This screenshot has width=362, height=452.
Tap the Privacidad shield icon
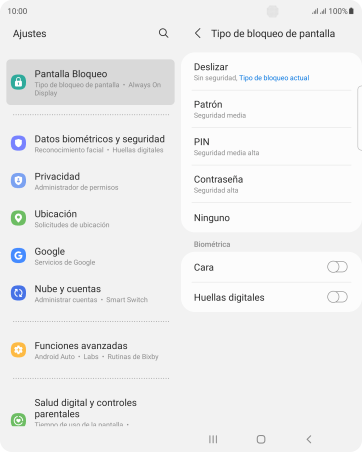click(19, 181)
